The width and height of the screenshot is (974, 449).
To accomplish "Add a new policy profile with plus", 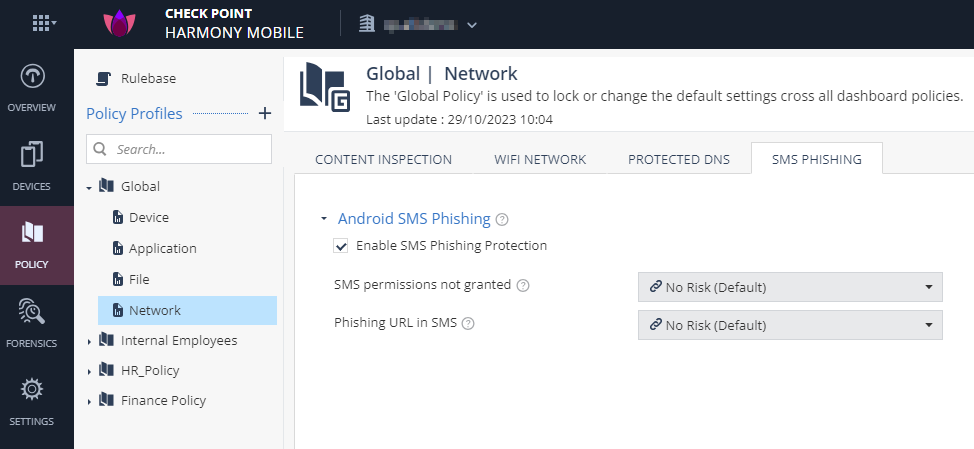I will coord(265,113).
